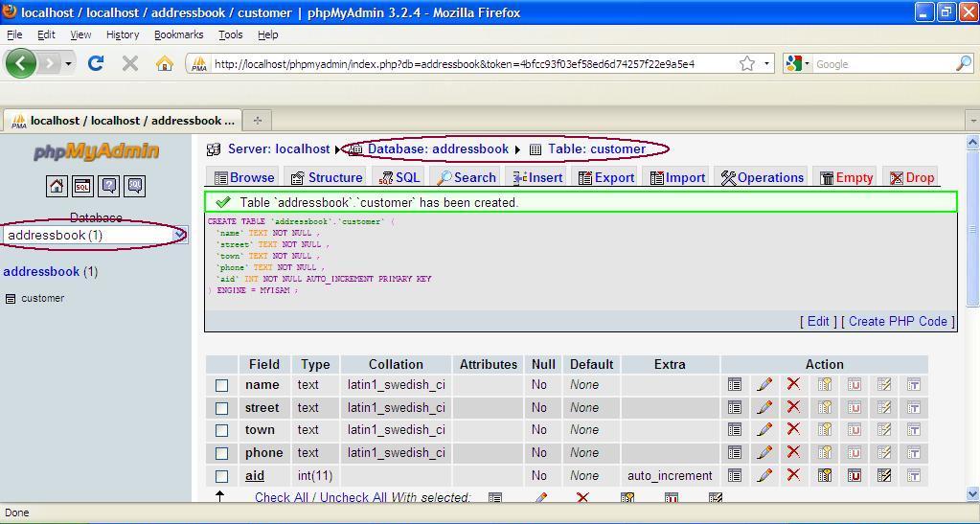This screenshot has height=524, width=980.
Task: Drop the name field with red X
Action: [794, 384]
